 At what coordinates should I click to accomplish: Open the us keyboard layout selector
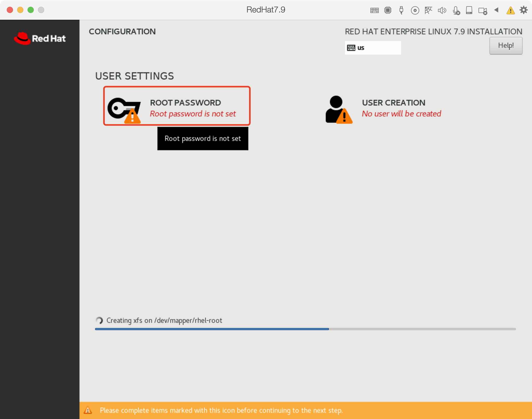tap(373, 48)
